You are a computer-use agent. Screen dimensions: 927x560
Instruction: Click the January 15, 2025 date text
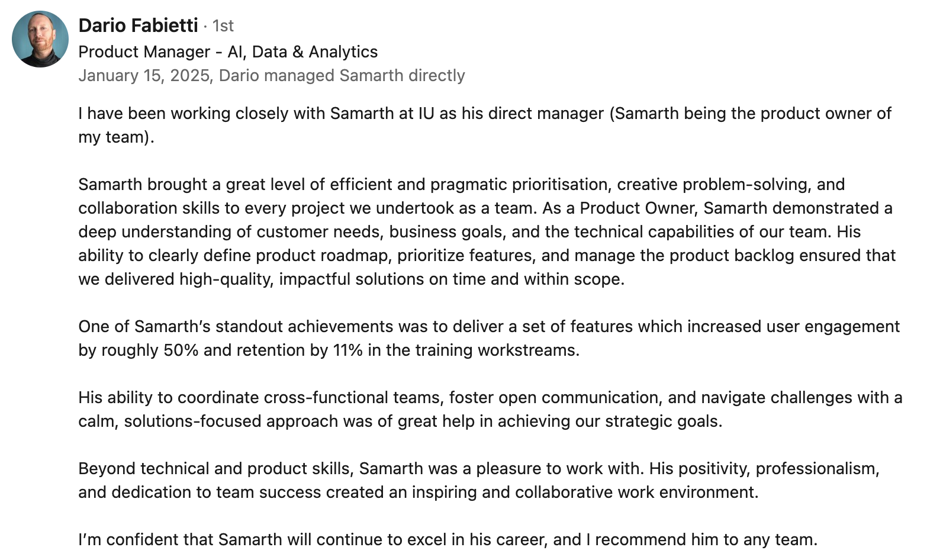[144, 76]
